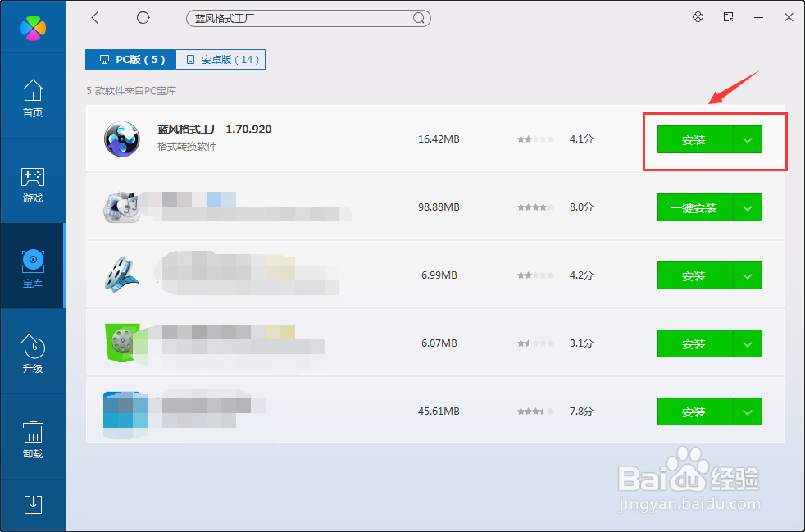The width and height of the screenshot is (805, 532).
Task: Click the 6.99MB size text
Action: tap(439, 275)
